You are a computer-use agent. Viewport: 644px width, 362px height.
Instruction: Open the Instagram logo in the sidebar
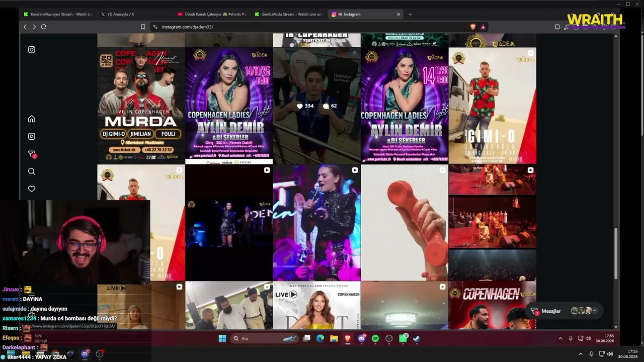coord(32,50)
